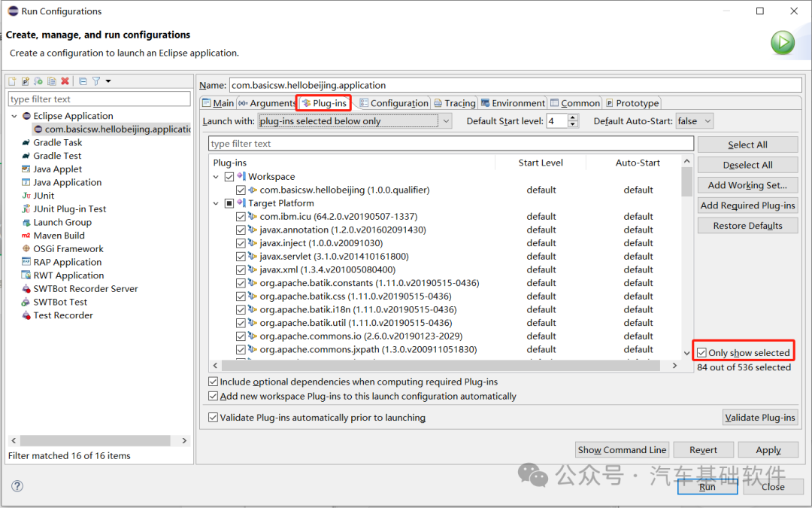Click in the plug-ins filter text field

click(x=451, y=144)
